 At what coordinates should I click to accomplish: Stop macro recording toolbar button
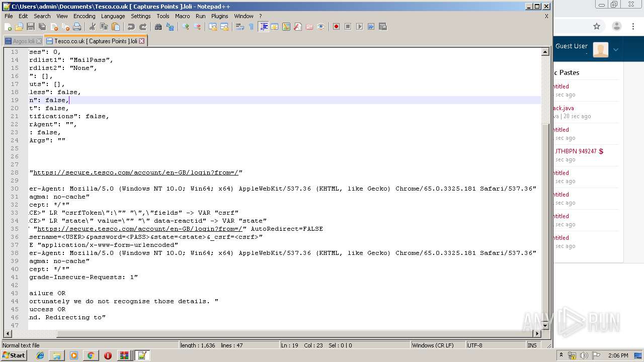pyautogui.click(x=348, y=27)
